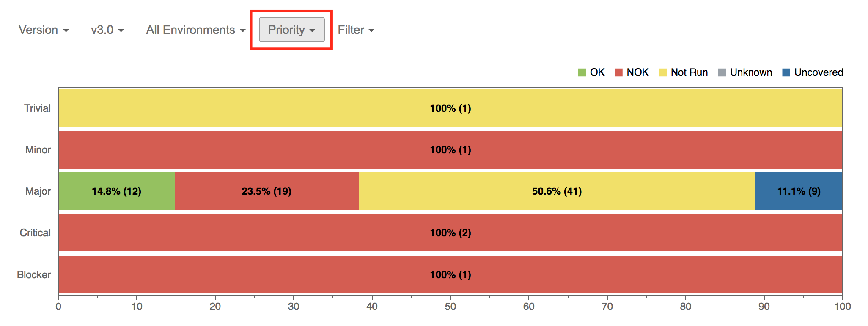Click the Minor 100% (1) NOK bar
Screen dimensions: 868x326
pos(450,149)
